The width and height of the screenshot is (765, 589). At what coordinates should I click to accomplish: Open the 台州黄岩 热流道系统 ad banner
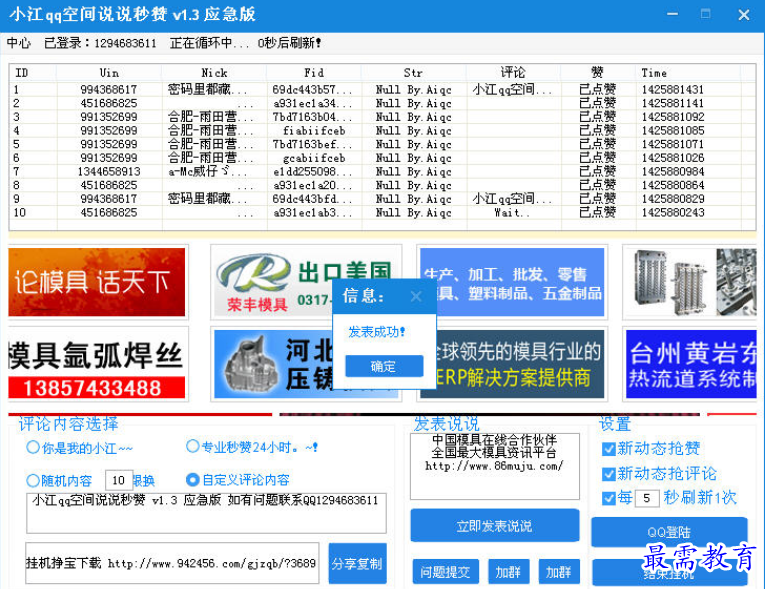tap(691, 364)
